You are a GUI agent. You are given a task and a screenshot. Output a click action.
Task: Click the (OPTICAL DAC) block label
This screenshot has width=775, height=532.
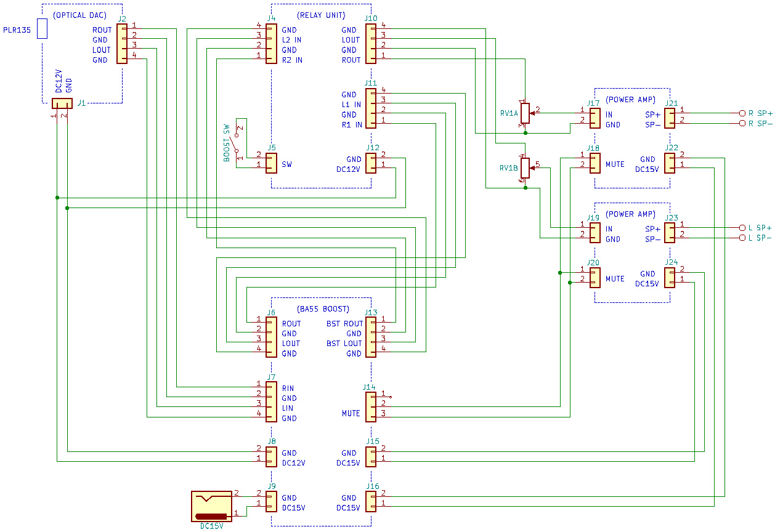pyautogui.click(x=80, y=15)
